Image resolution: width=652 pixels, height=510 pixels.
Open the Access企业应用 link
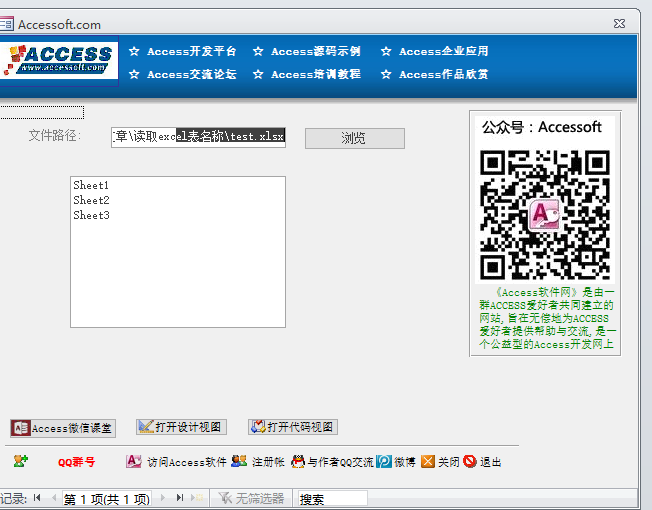pyautogui.click(x=444, y=51)
